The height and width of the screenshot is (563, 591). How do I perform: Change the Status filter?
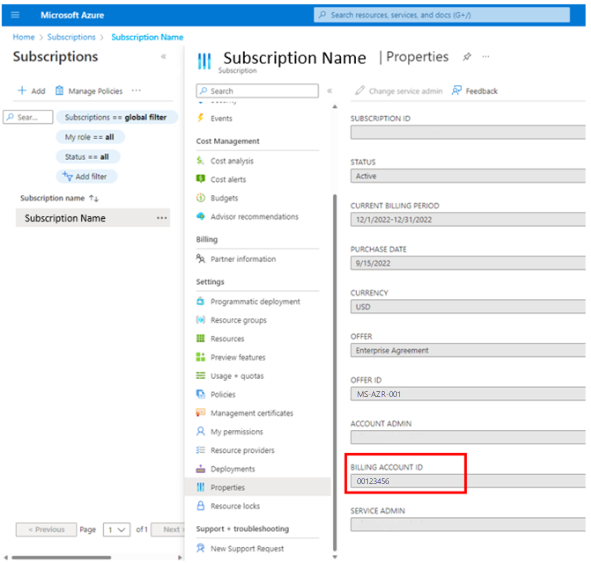88,156
